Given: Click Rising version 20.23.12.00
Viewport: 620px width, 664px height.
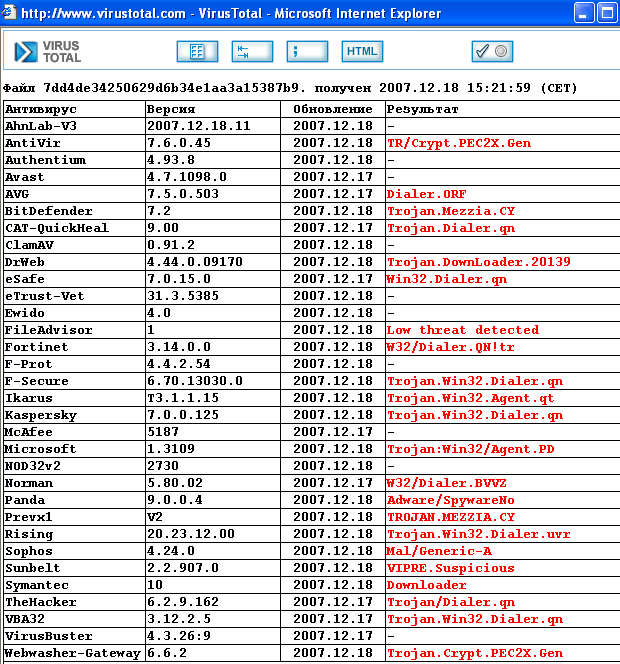Looking at the screenshot, I should pyautogui.click(x=191, y=534).
